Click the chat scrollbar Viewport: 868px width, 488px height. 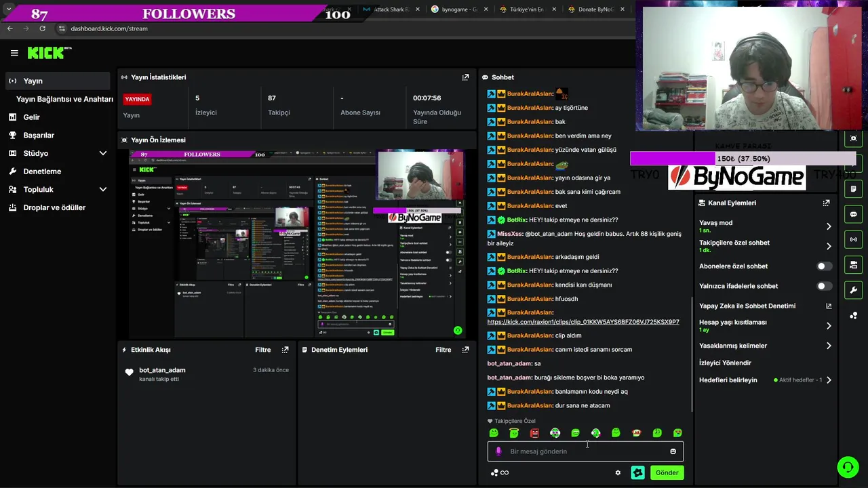691,354
